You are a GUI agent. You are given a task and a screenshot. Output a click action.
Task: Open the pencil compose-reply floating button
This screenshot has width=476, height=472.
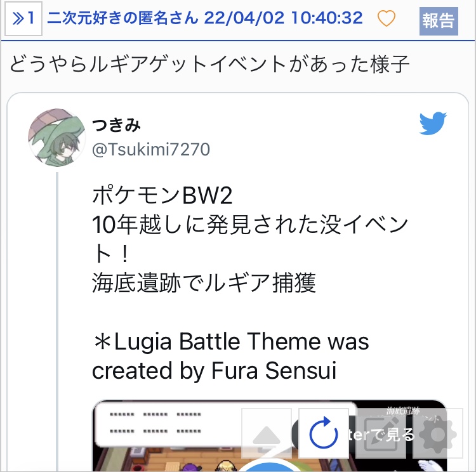pos(381,433)
